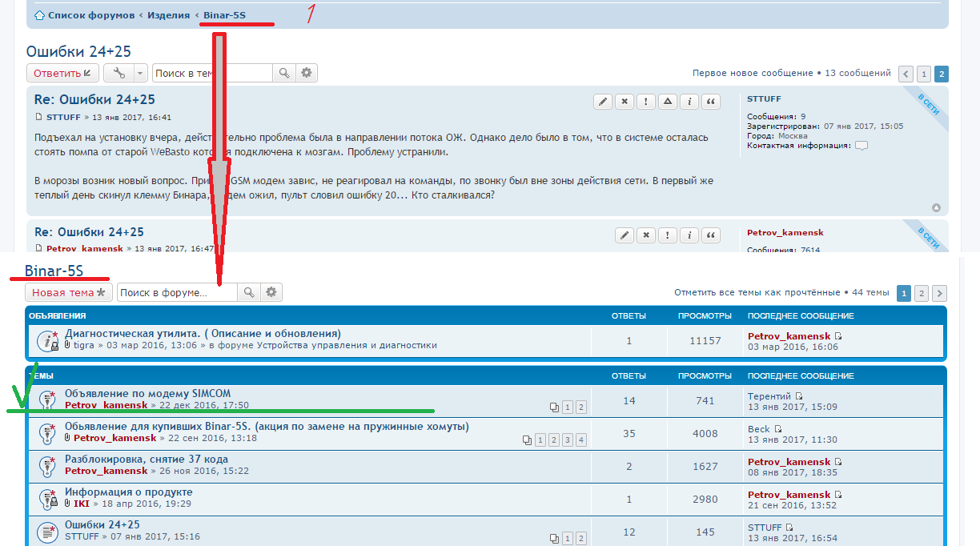The image size is (980, 546).
Task: Open STTUFF's contact information icon
Action: point(862,146)
